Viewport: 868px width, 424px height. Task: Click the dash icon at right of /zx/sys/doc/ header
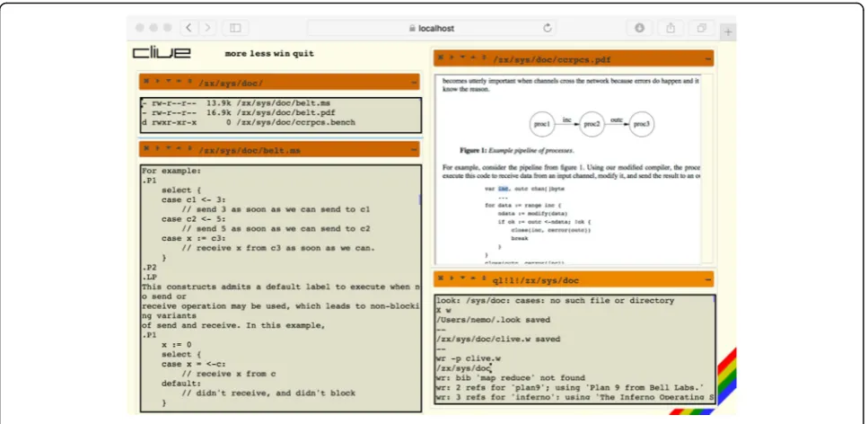(414, 83)
